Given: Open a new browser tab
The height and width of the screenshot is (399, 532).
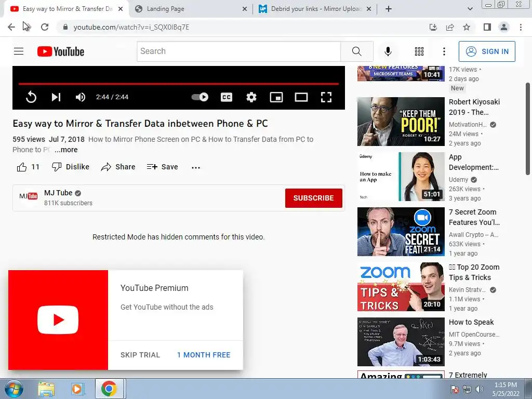Looking at the screenshot, I should [389, 9].
